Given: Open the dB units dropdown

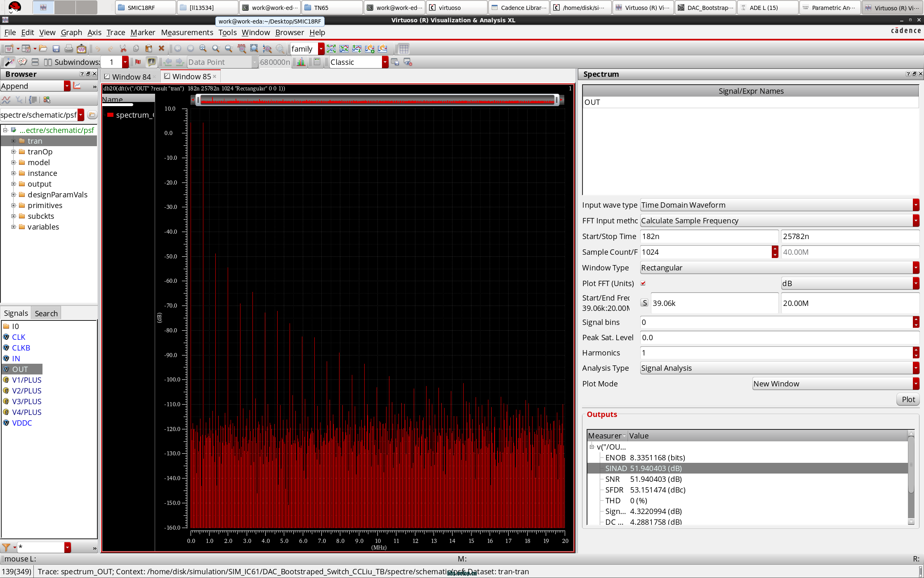Looking at the screenshot, I should [x=850, y=283].
